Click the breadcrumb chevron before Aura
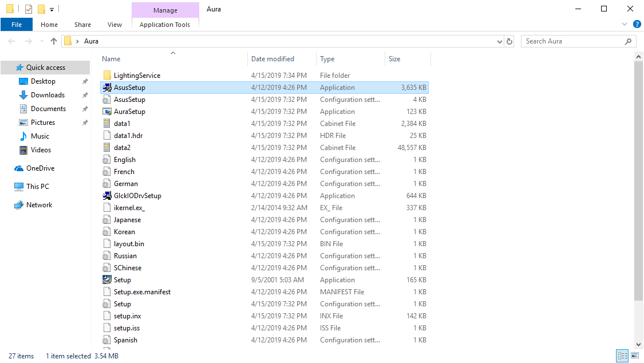The image size is (644, 363). pyautogui.click(x=77, y=41)
